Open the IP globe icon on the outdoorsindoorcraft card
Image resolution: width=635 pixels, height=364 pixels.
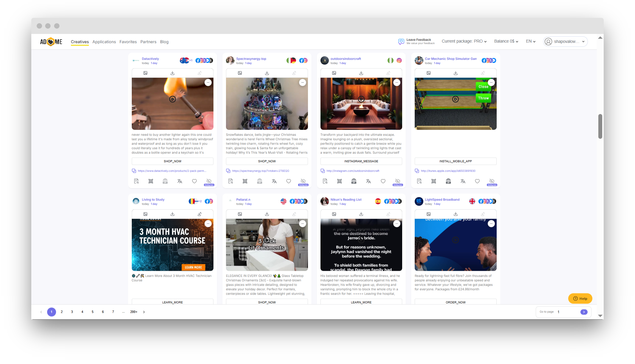tap(354, 181)
